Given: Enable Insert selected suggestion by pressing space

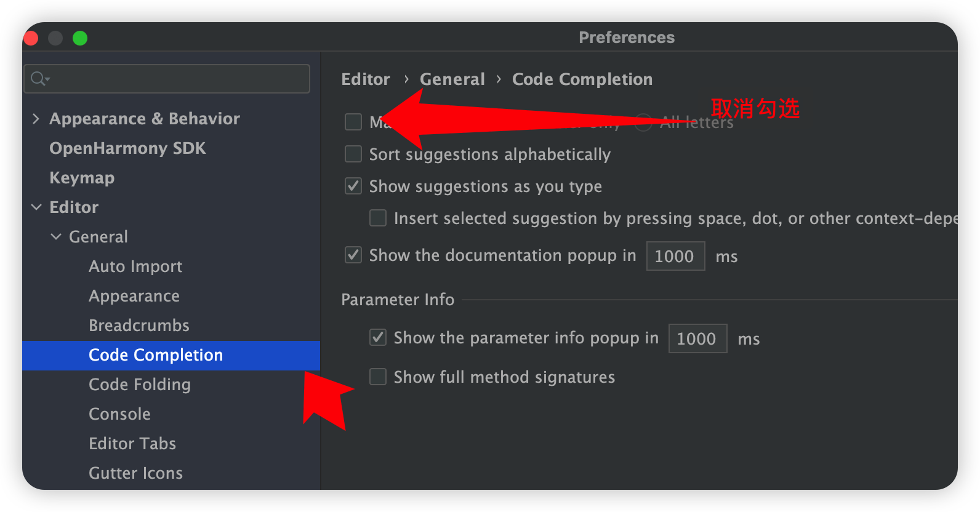Looking at the screenshot, I should [x=378, y=218].
